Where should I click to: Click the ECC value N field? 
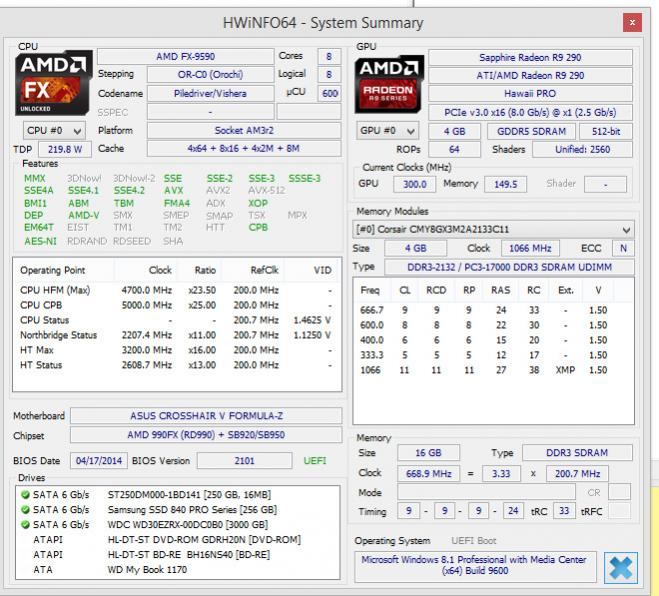623,248
